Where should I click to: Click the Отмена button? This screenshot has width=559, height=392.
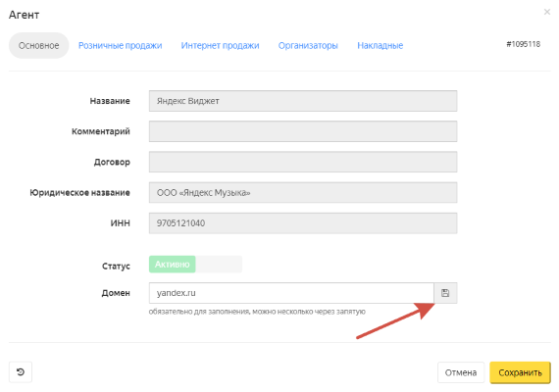click(x=461, y=372)
